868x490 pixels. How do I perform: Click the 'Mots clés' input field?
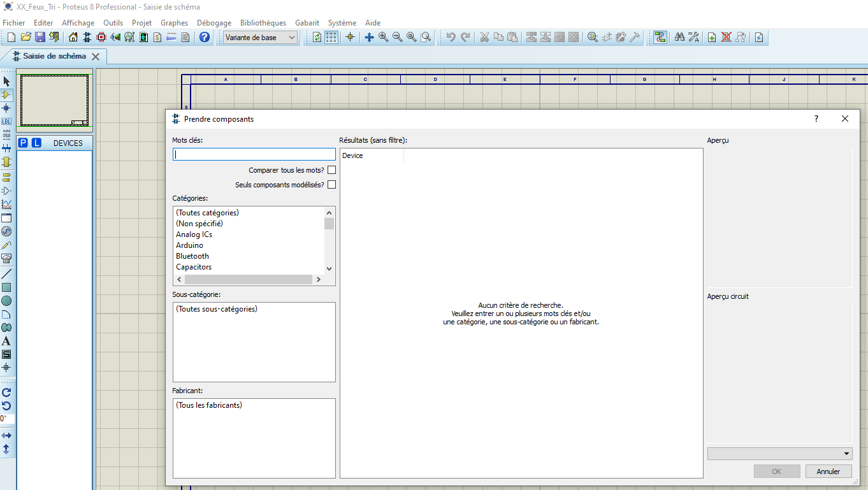pyautogui.click(x=254, y=154)
